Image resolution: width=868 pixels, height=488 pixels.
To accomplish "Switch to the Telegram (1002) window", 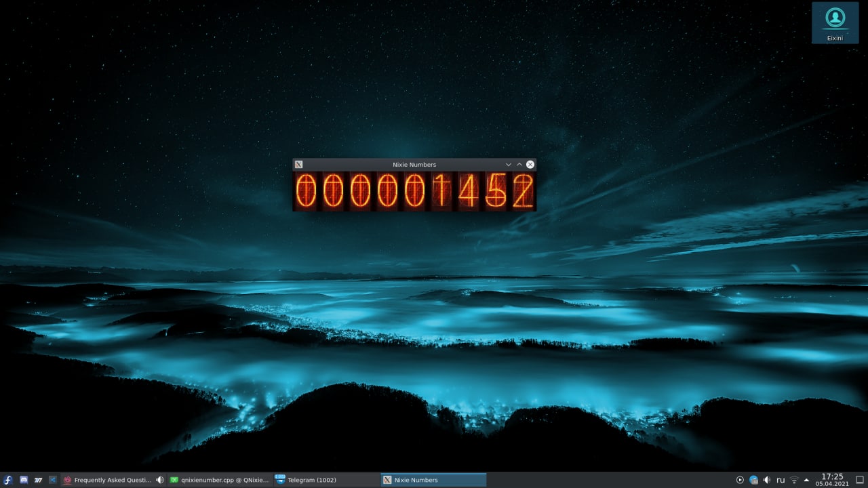I will tap(326, 480).
